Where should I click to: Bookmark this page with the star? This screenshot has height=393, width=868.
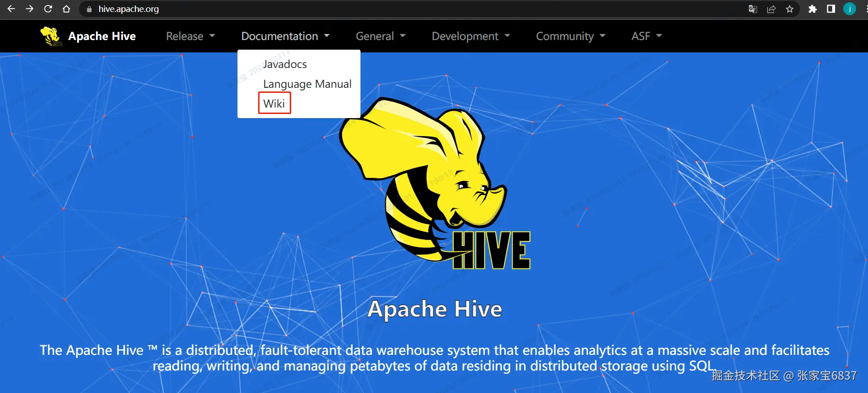789,9
